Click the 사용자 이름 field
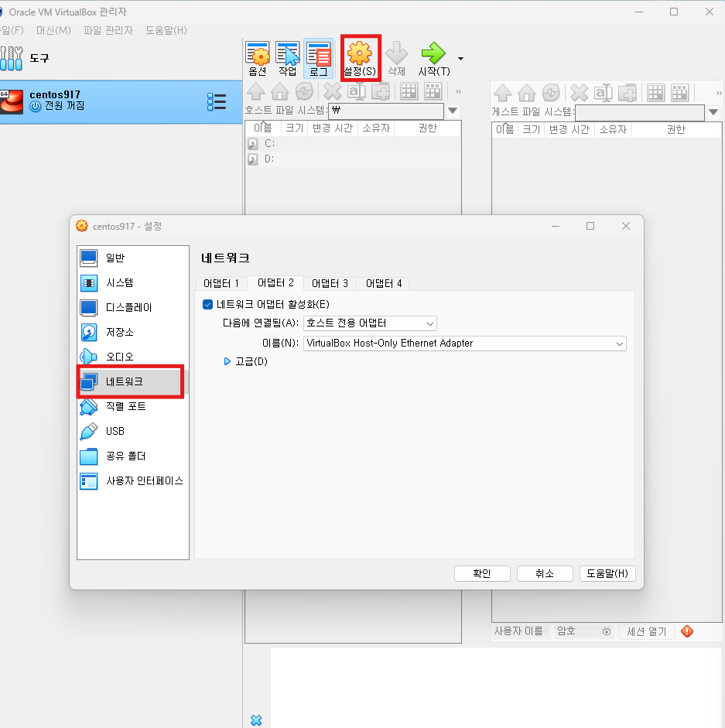 [521, 631]
